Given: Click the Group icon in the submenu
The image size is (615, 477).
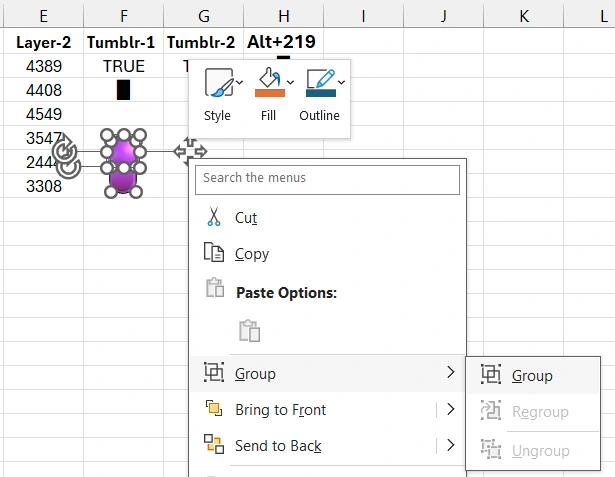Looking at the screenshot, I should (490, 375).
